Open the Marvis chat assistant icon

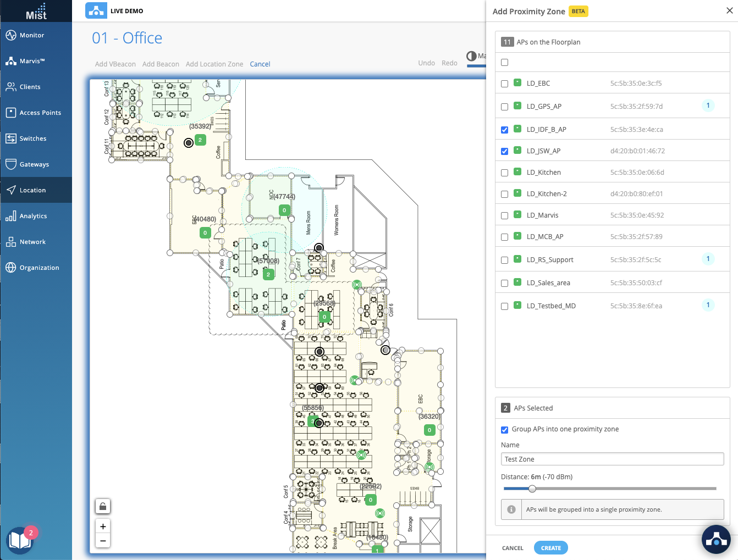tap(715, 539)
